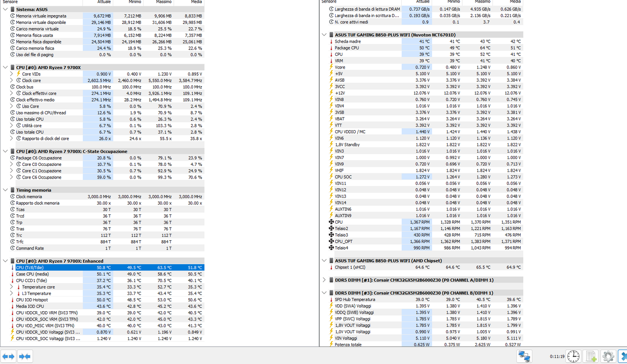The width and height of the screenshot is (627, 364).
Task: Click the lightning icon beside Vcore
Action: tap(331, 67)
